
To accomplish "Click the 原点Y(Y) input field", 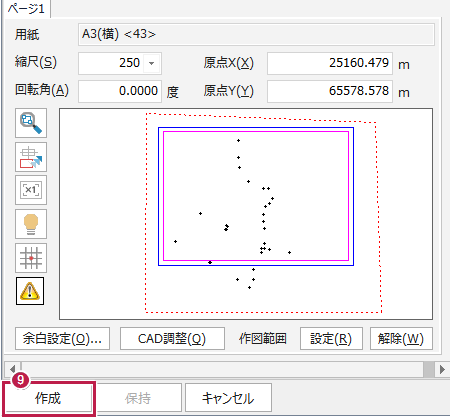I will pos(330,91).
